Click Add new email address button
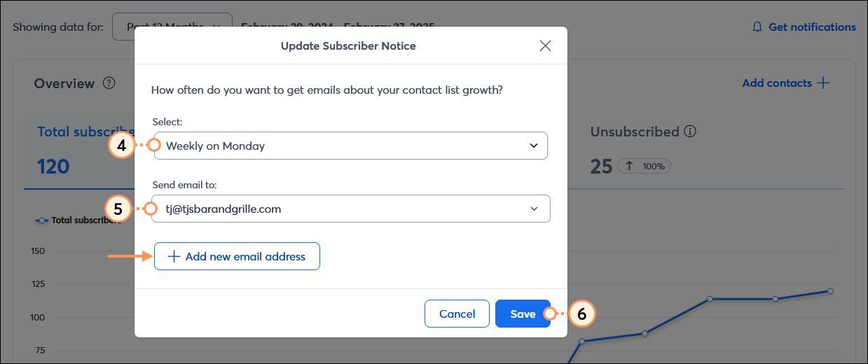Image resolution: width=868 pixels, height=364 pixels. [237, 256]
